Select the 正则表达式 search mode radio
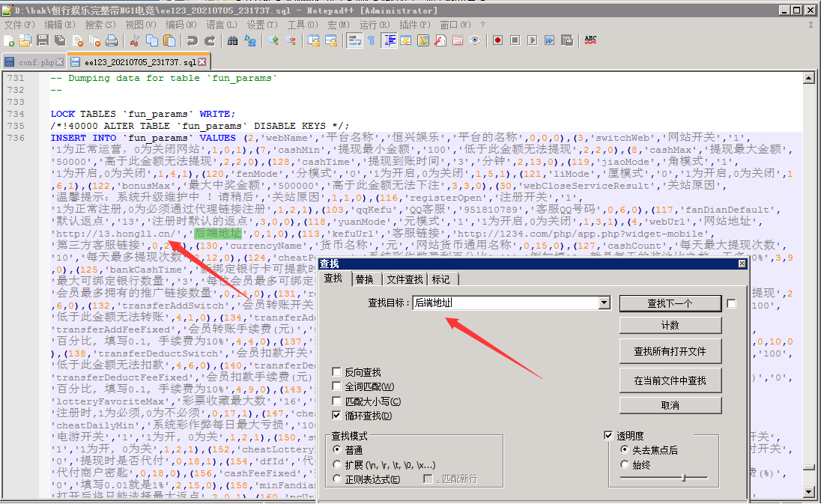 click(337, 479)
